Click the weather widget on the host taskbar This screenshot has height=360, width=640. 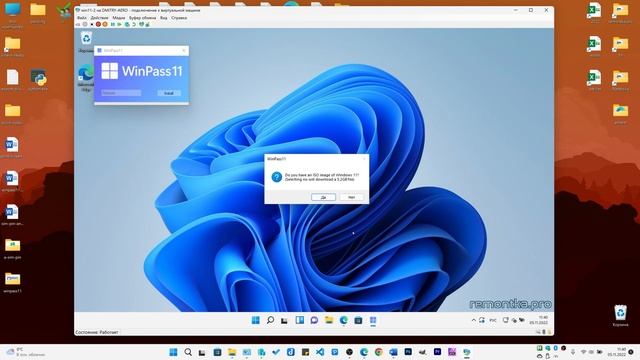(x=25, y=352)
